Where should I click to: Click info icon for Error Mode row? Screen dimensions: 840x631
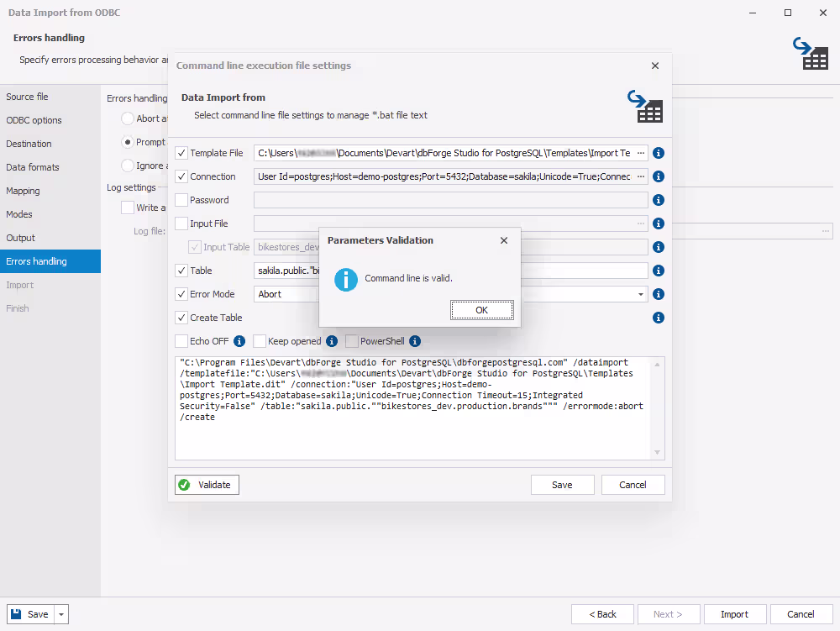pos(659,294)
